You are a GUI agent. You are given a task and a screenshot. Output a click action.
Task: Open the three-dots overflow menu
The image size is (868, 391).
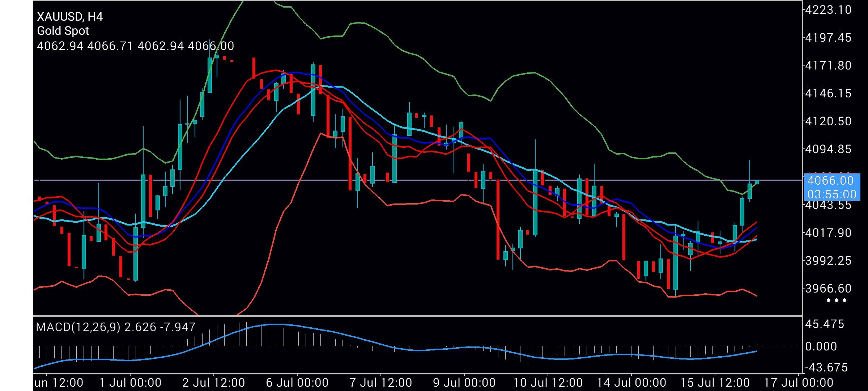pos(837,300)
